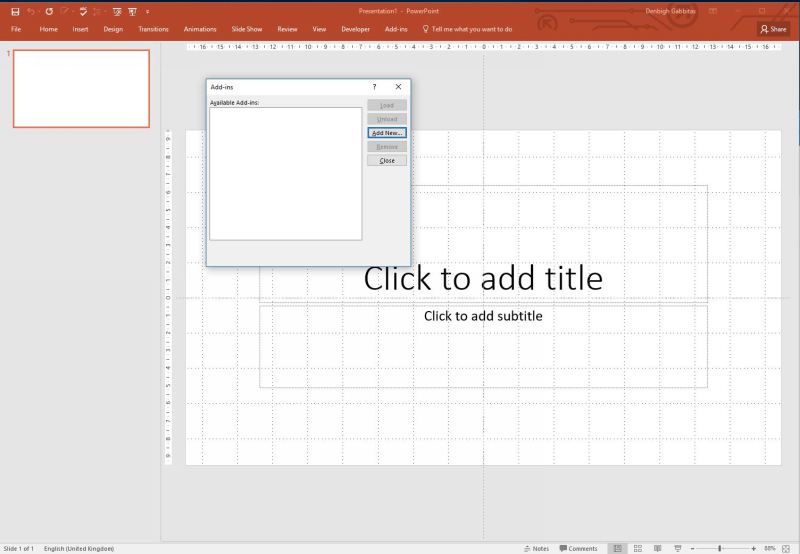Switch to the Insert tab
800x554 pixels.
80,29
